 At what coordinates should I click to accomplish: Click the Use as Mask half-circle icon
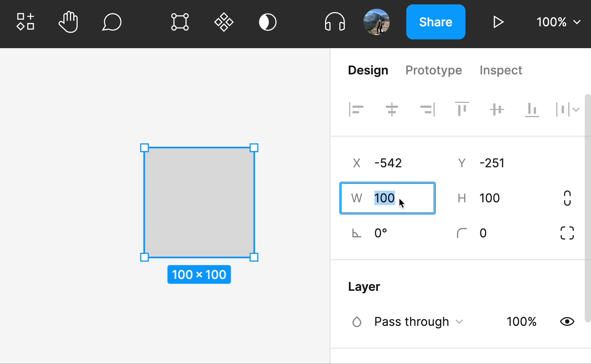click(x=268, y=22)
